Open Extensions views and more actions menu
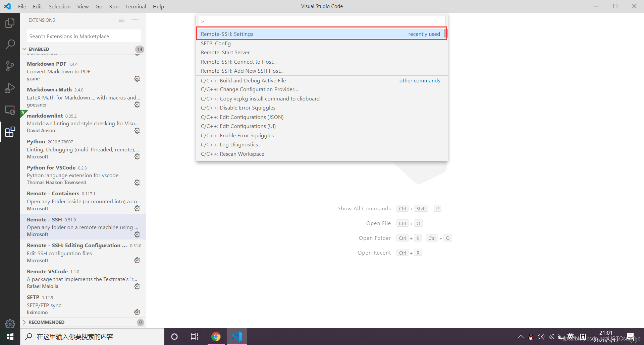Viewport: 644px width, 345px height. [135, 20]
